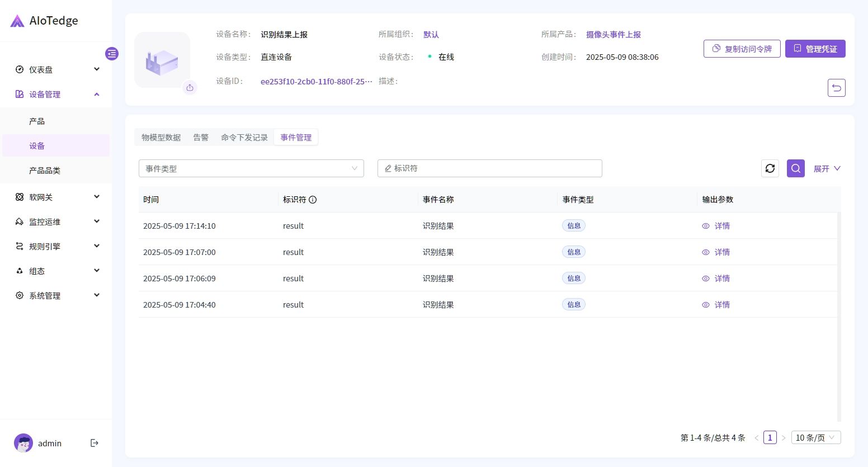Click the 系统管理 gear icon

coord(20,295)
